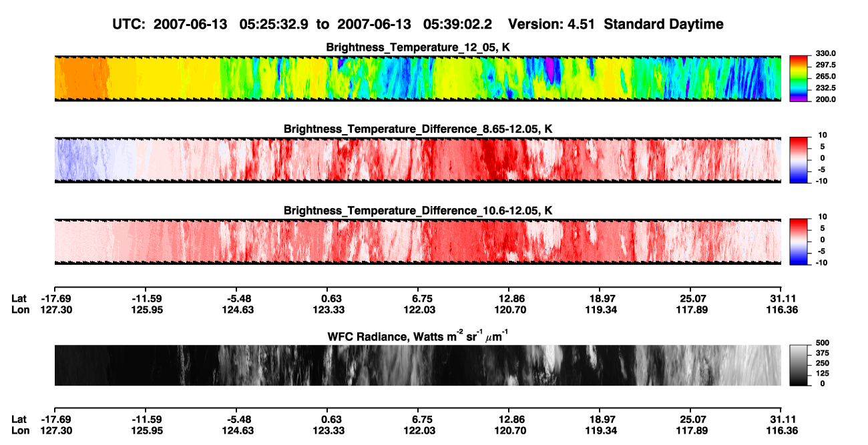This screenshot has height=445, width=868.
Task: Click latitude '31.11' on the lower axis
Action: click(782, 419)
